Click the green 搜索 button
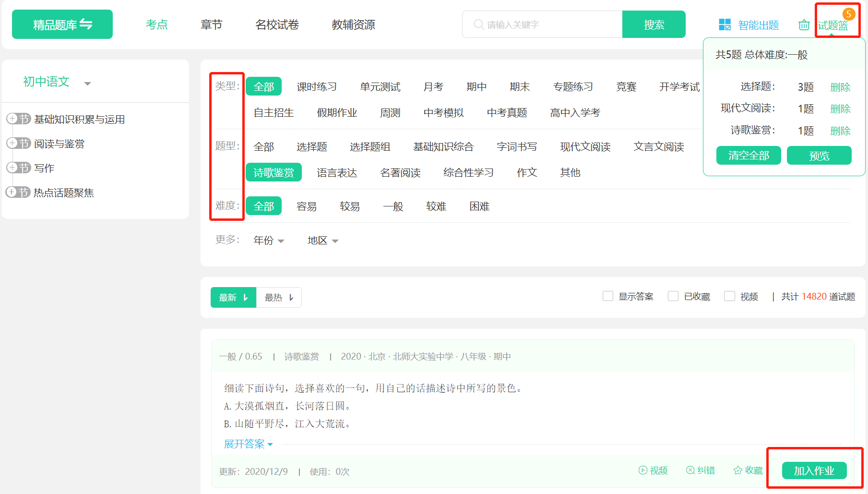Image resolution: width=868 pixels, height=494 pixels. pos(654,24)
